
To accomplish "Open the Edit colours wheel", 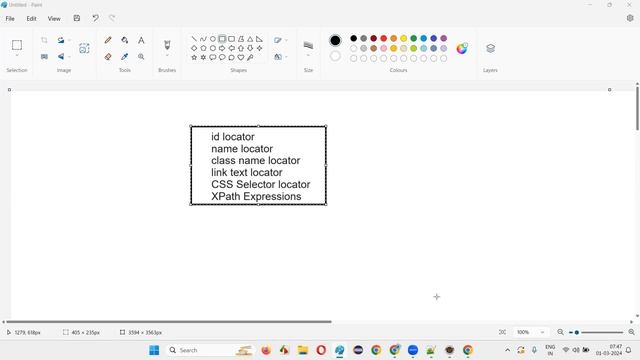I will 462,49.
